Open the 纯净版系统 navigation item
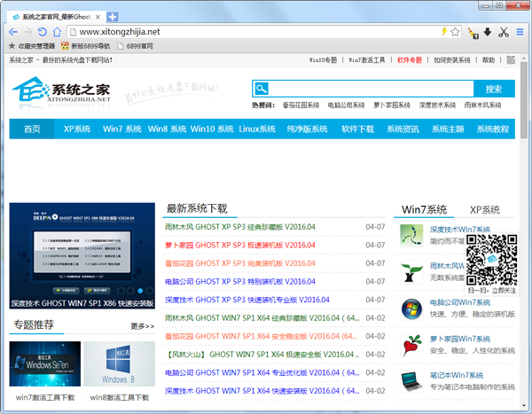This screenshot has width=532, height=414. coord(307,129)
